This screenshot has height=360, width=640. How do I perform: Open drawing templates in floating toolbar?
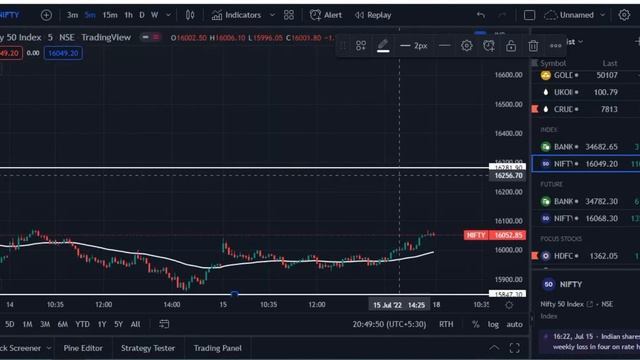361,46
